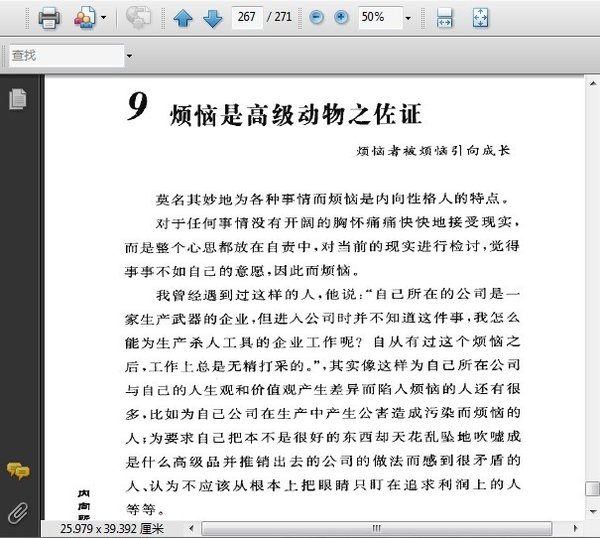
Task: Open the Pages thumbnails panel icon
Action: 18,99
